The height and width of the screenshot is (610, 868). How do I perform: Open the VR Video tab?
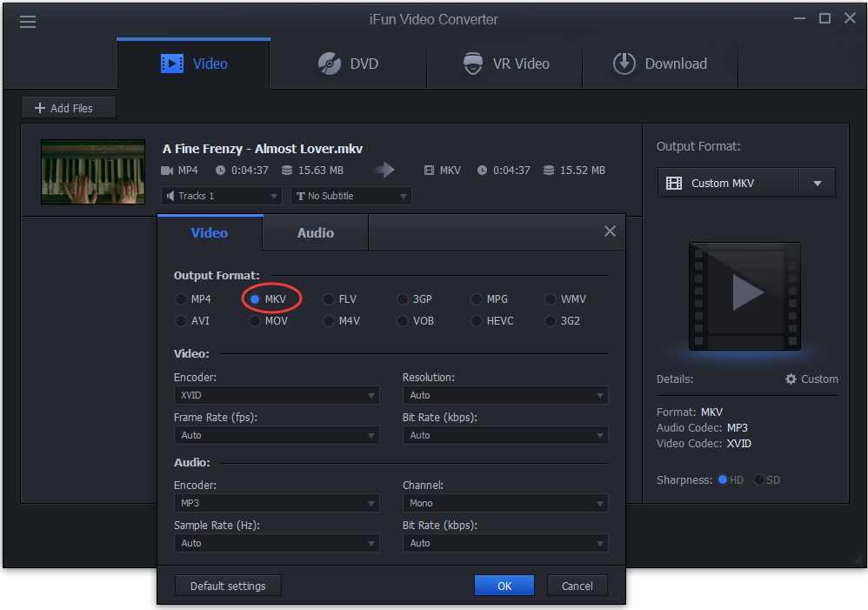(504, 64)
